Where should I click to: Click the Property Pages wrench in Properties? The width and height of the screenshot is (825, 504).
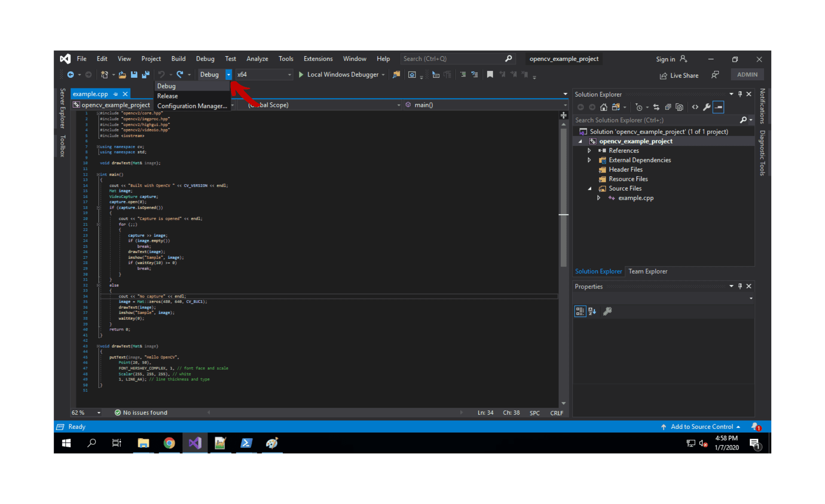tap(607, 311)
